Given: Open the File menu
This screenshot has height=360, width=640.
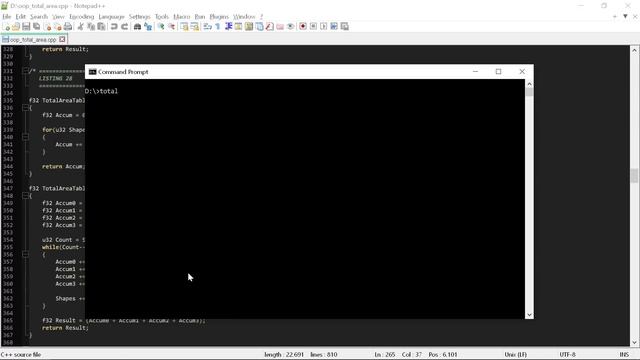Looking at the screenshot, I should click(7, 17).
